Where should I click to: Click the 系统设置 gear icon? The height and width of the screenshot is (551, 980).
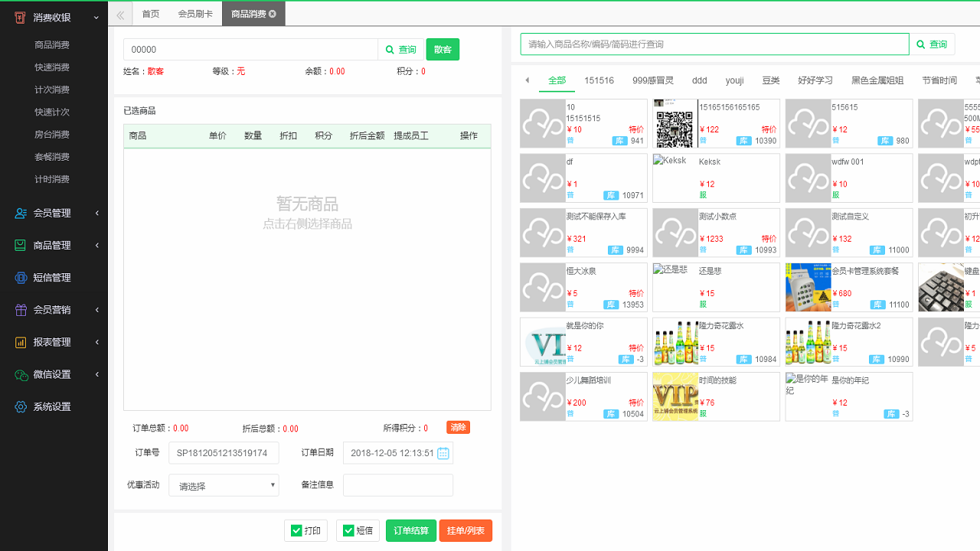(x=19, y=406)
